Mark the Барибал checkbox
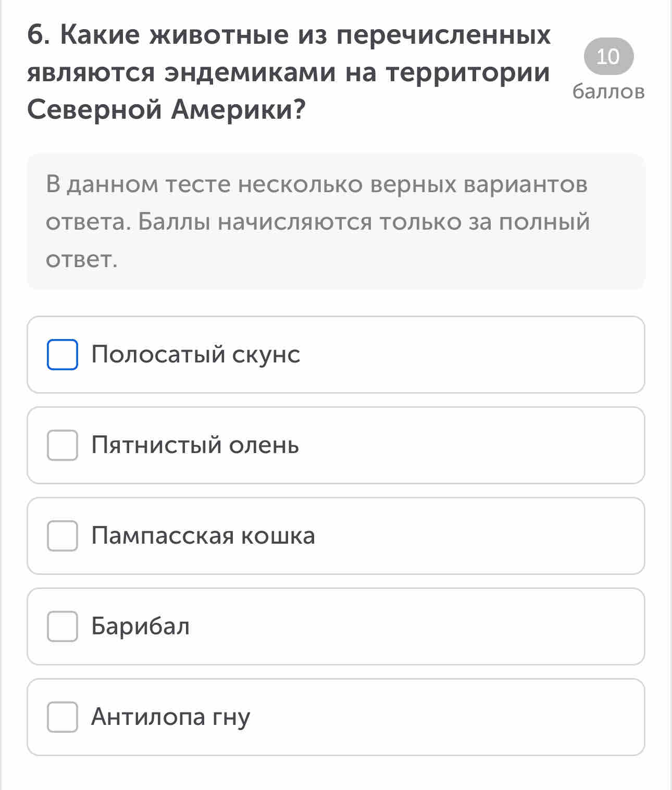This screenshot has height=790, width=672. point(63,626)
